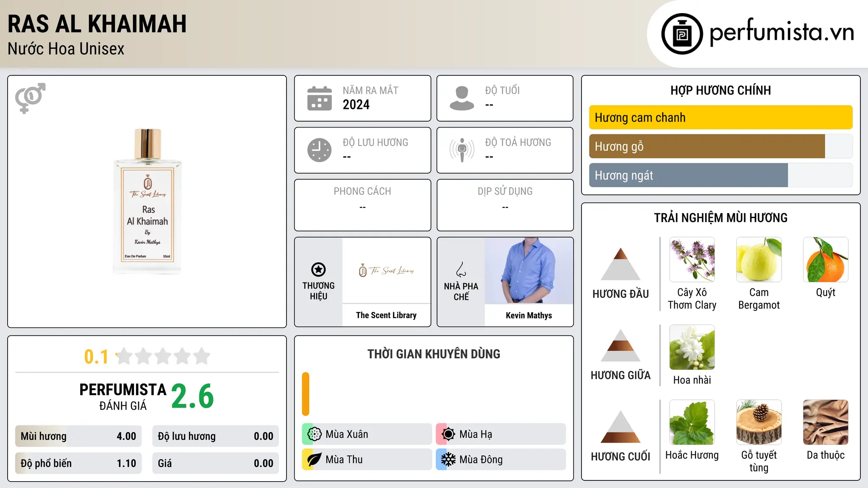Click the Phong Cách heading
The width and height of the screenshot is (868, 488).
pos(362,191)
